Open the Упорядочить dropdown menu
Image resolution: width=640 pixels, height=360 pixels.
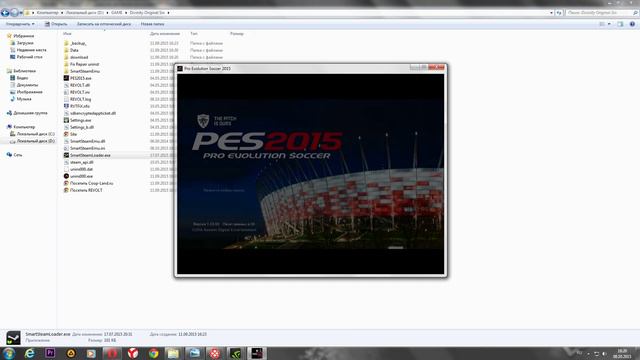click(20, 24)
